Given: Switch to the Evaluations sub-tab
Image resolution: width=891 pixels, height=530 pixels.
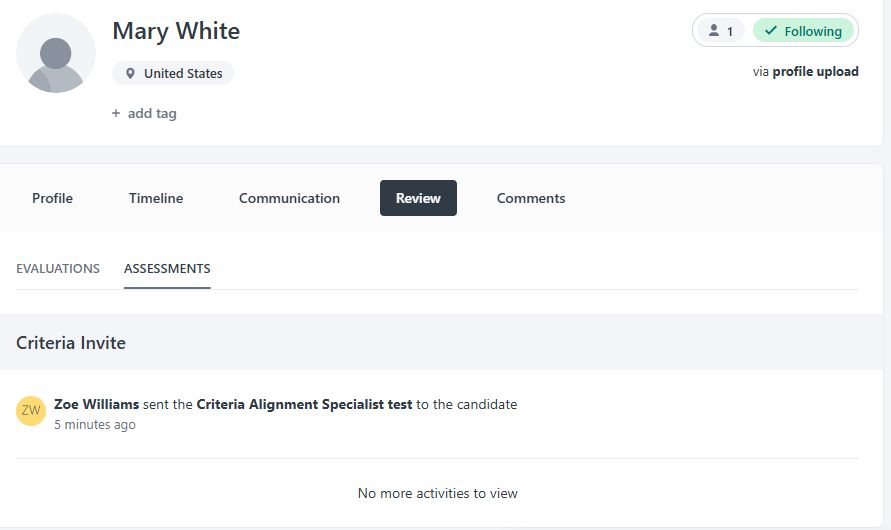Looking at the screenshot, I should click(58, 268).
